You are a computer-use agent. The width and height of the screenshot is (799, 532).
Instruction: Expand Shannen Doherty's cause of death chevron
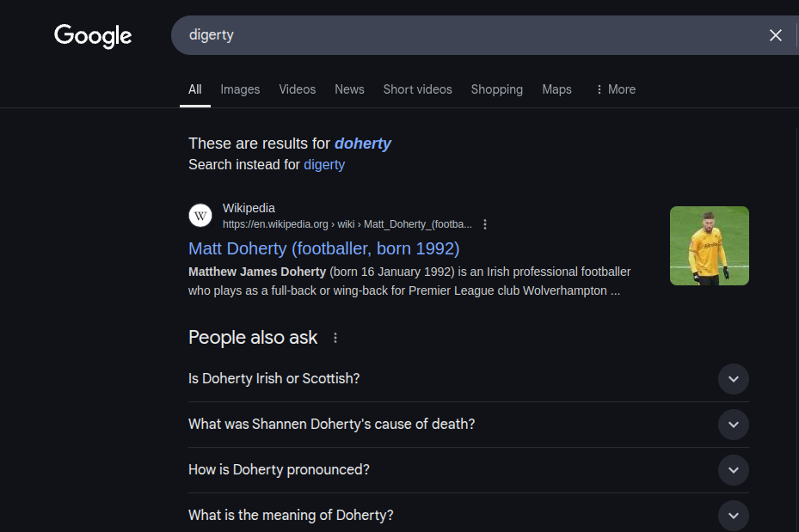734,425
